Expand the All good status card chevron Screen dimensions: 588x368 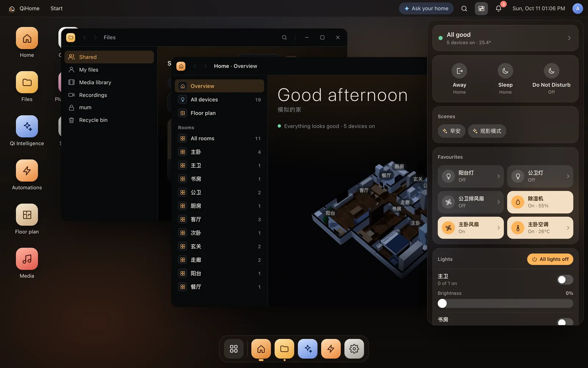point(569,38)
